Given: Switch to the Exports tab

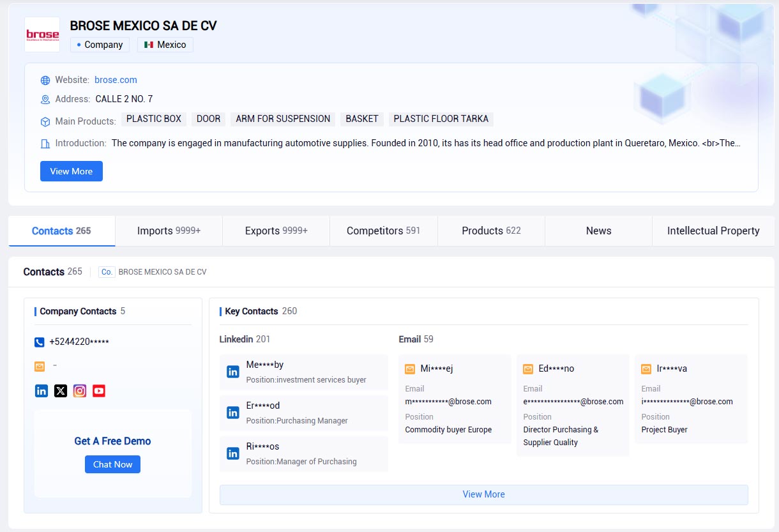Looking at the screenshot, I should coord(276,231).
